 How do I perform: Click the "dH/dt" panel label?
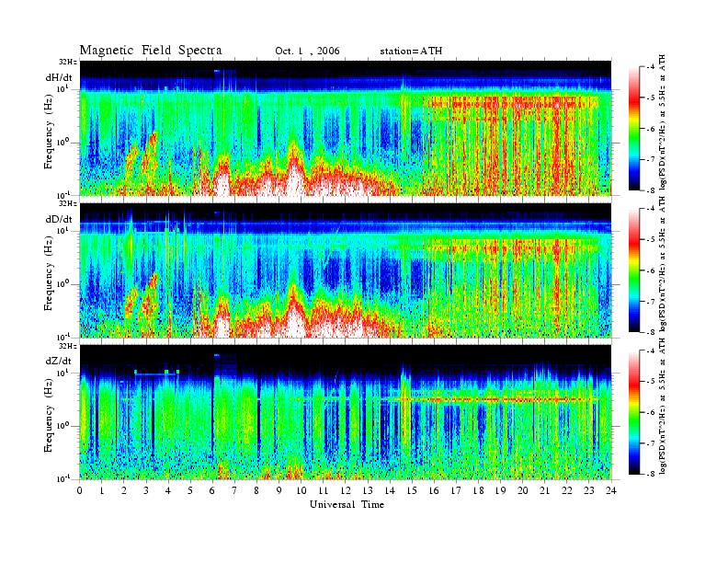(59, 77)
